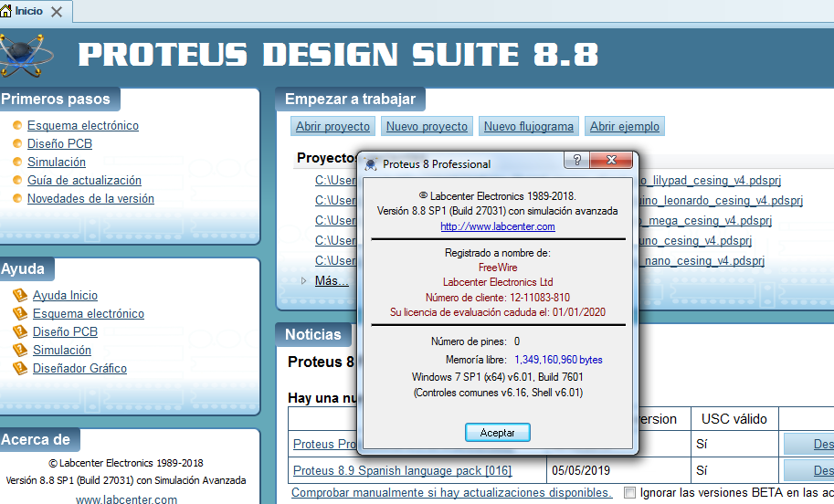Open Diseñador Gráfico help link
The image size is (834, 504).
click(79, 368)
